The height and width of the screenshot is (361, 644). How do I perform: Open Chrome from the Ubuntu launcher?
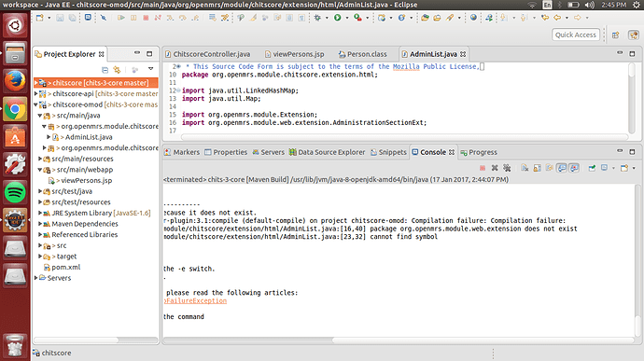click(x=15, y=109)
